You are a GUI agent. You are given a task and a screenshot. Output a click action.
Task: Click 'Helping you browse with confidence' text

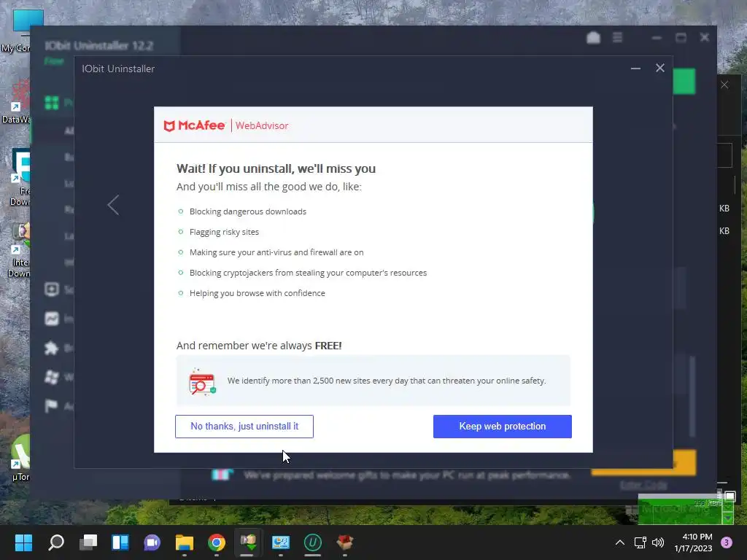click(258, 293)
